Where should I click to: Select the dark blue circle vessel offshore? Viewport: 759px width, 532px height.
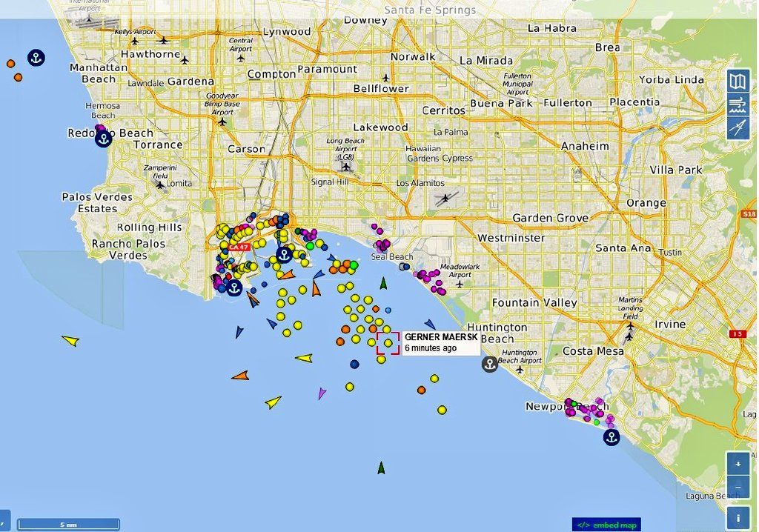coord(355,364)
